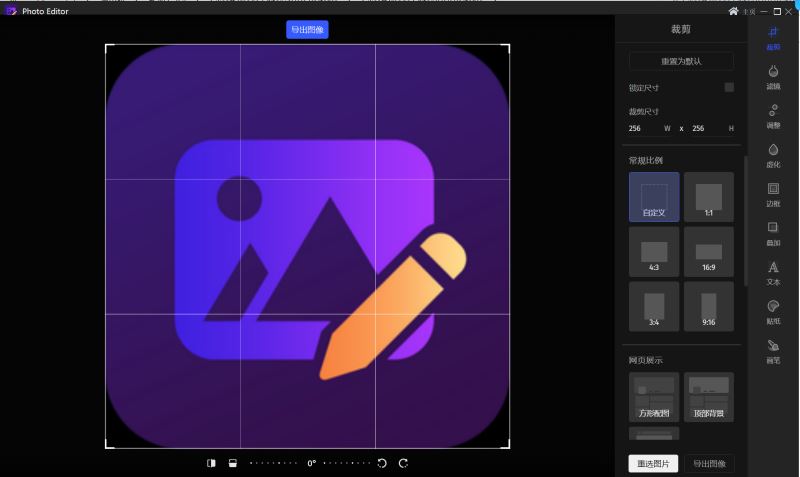This screenshot has height=477, width=800.
Task: Click the crop panel vertical scrollbar
Action: click(x=745, y=221)
